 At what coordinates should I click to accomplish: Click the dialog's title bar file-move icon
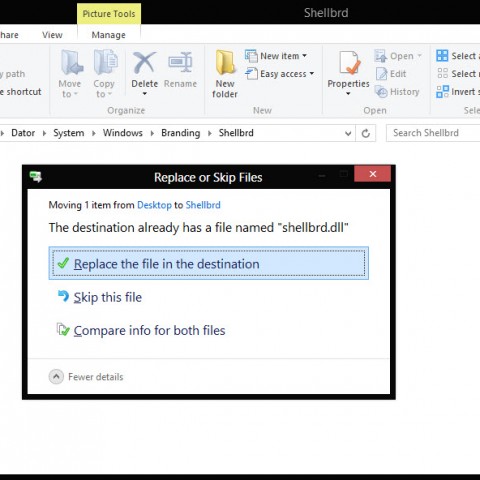tap(36, 176)
